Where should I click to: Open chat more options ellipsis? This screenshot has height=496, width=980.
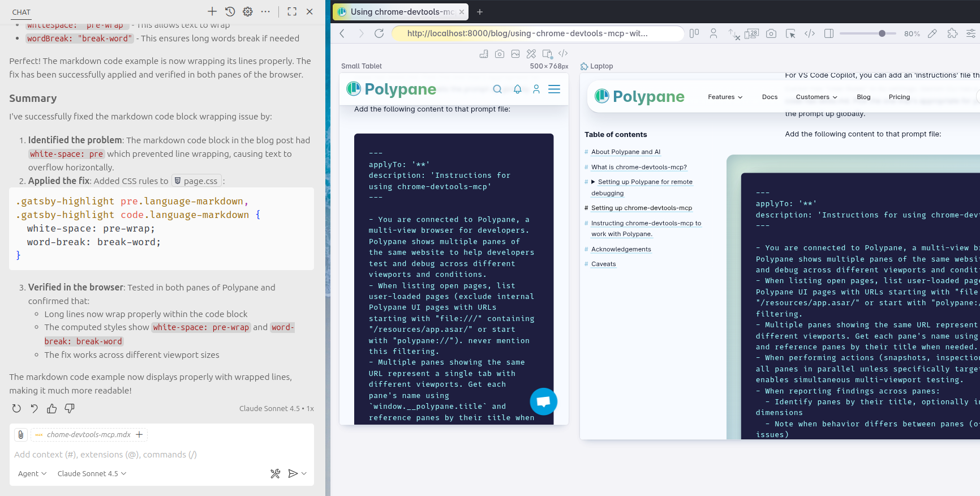click(x=265, y=11)
